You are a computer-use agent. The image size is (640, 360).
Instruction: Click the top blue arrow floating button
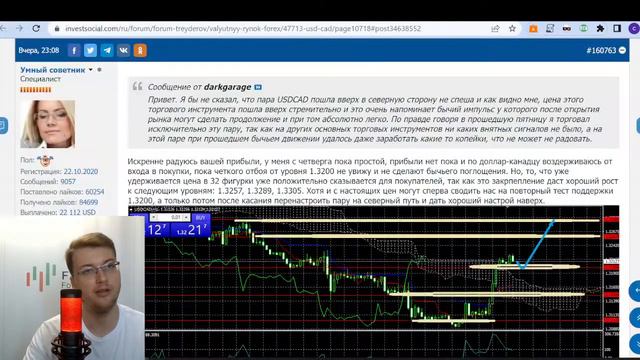click(635, 291)
